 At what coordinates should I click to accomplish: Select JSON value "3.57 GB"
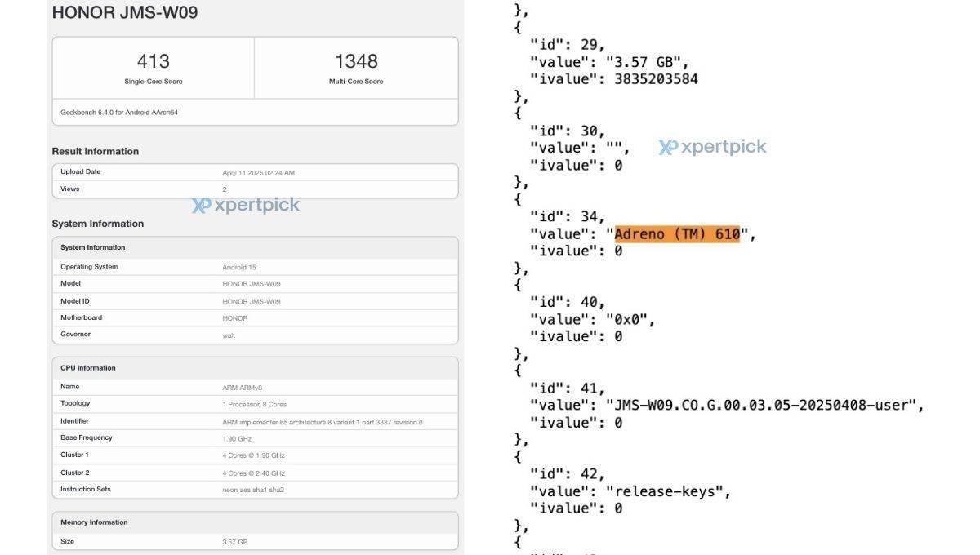coord(647,62)
